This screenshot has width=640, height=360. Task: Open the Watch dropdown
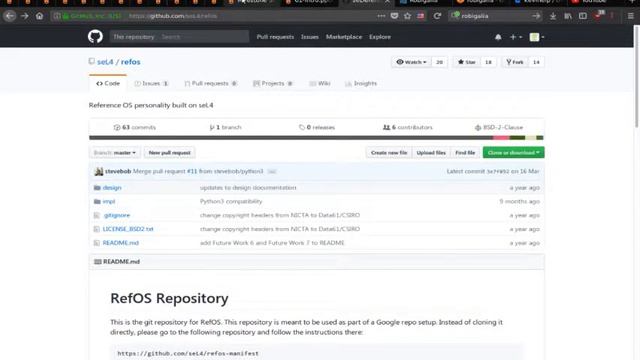click(411, 62)
